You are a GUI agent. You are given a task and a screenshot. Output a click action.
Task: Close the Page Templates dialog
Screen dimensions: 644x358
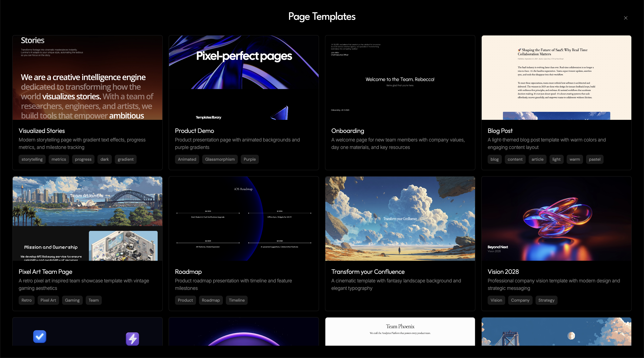pos(626,18)
